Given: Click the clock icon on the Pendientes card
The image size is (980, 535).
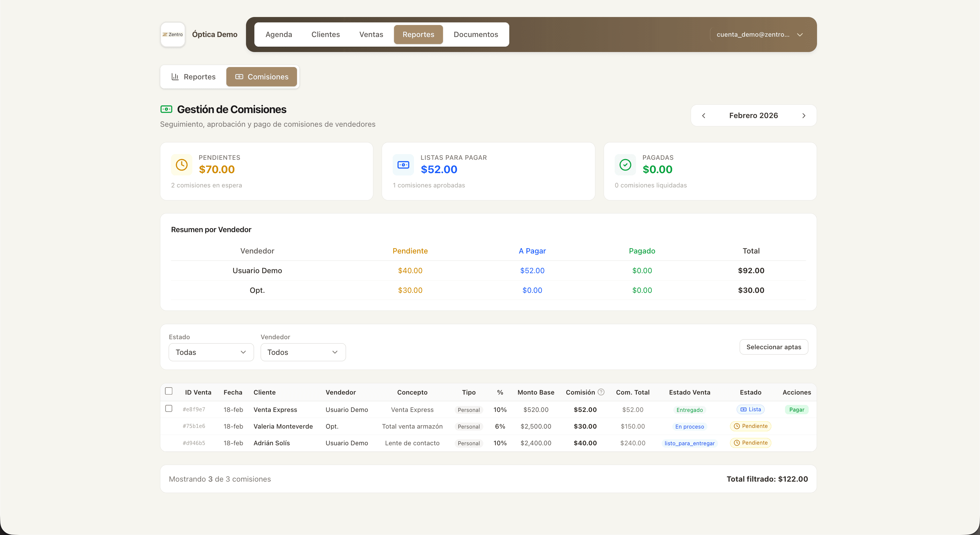Looking at the screenshot, I should tap(181, 165).
